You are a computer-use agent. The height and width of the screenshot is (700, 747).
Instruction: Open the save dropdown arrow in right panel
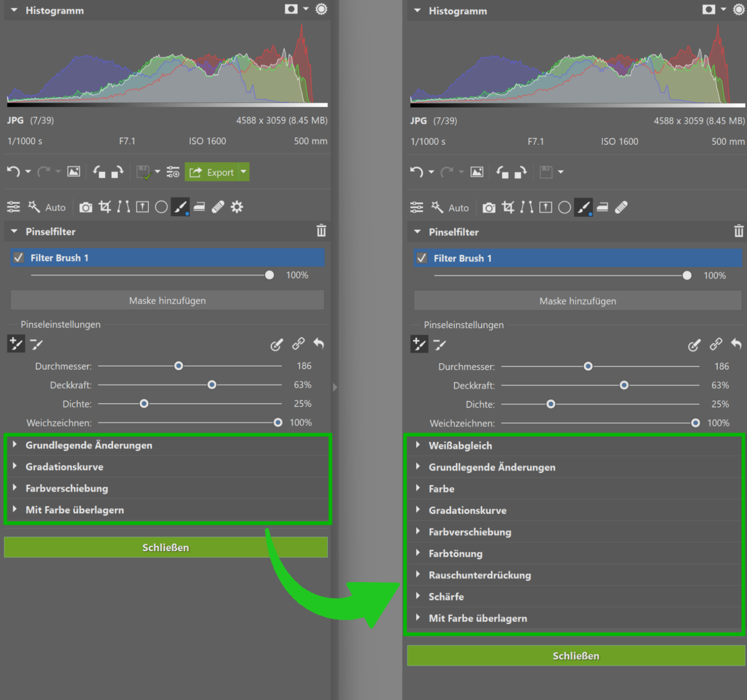click(561, 172)
